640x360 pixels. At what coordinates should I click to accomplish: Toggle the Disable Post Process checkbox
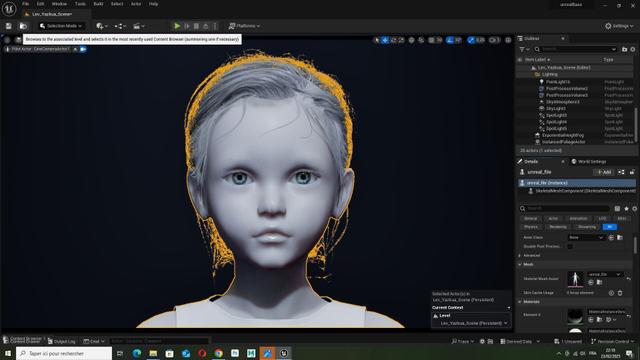[570, 247]
